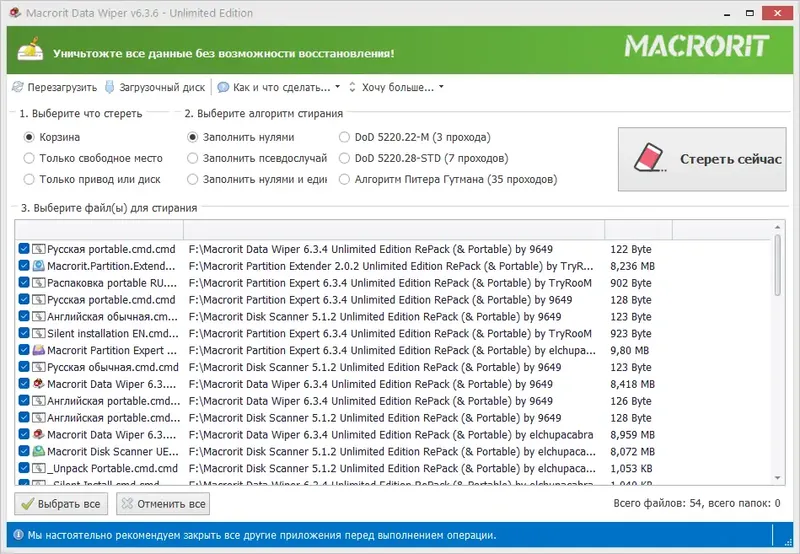The width and height of the screenshot is (800, 554).
Task: Click cmd icon of Русская обычная.cmd.cmd row
Action: click(39, 367)
